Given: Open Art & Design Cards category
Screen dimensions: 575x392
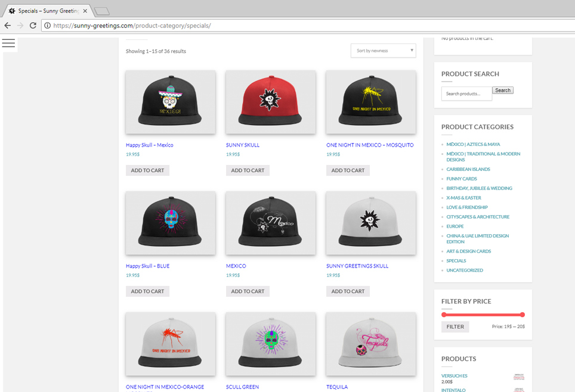Looking at the screenshot, I should [x=469, y=251].
